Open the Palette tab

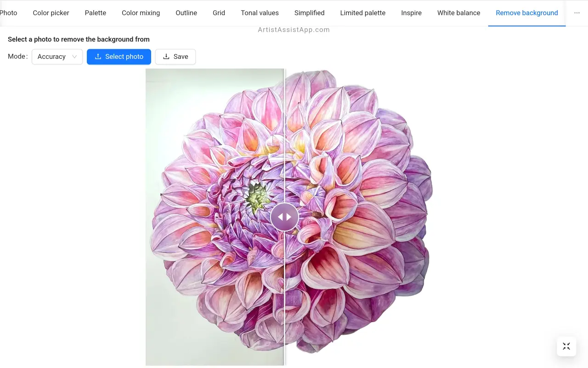tap(96, 13)
